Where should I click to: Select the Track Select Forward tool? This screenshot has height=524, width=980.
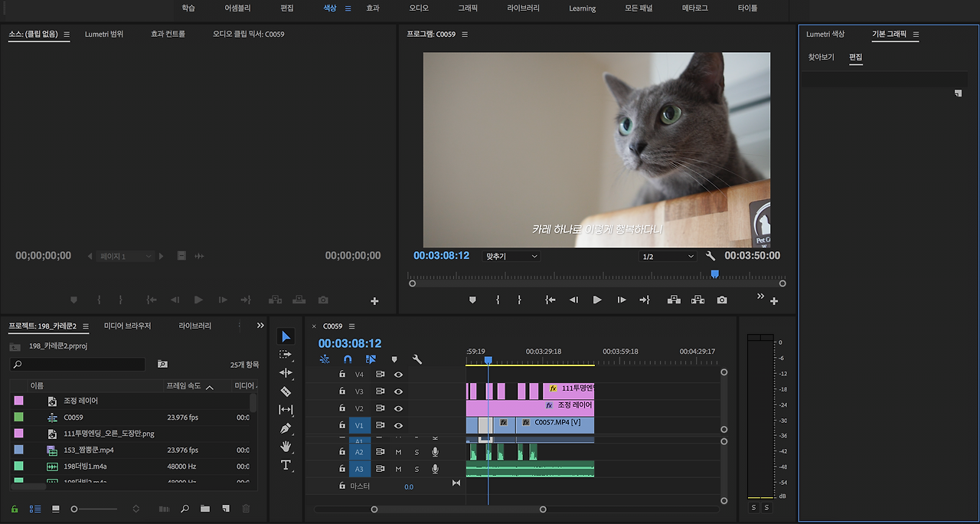click(x=286, y=355)
